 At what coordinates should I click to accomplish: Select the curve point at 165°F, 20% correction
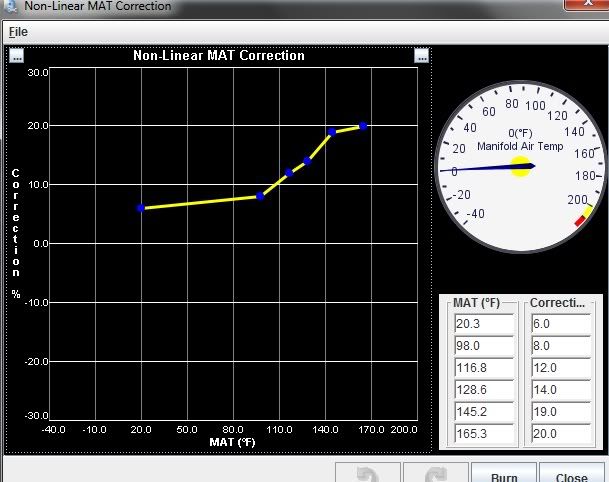coord(363,126)
